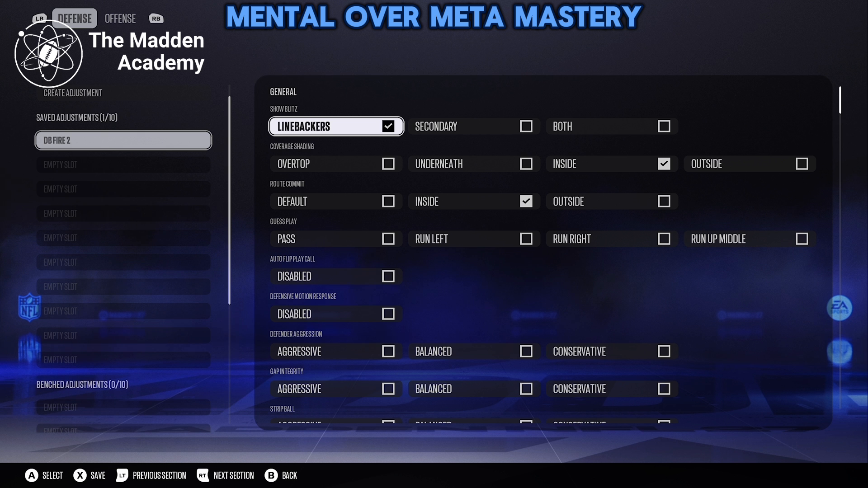Click the Route Commit label
868x488 pixels.
point(287,184)
